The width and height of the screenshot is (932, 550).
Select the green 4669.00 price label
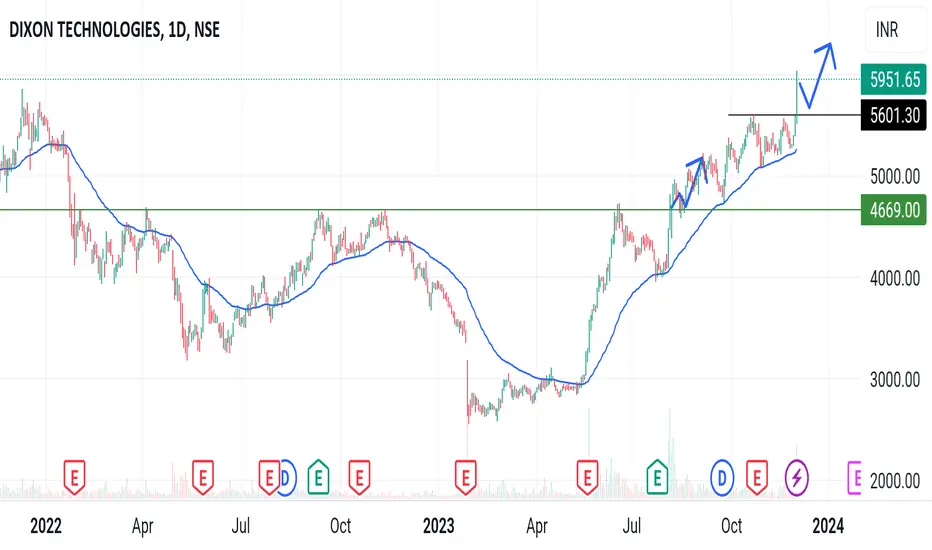893,210
